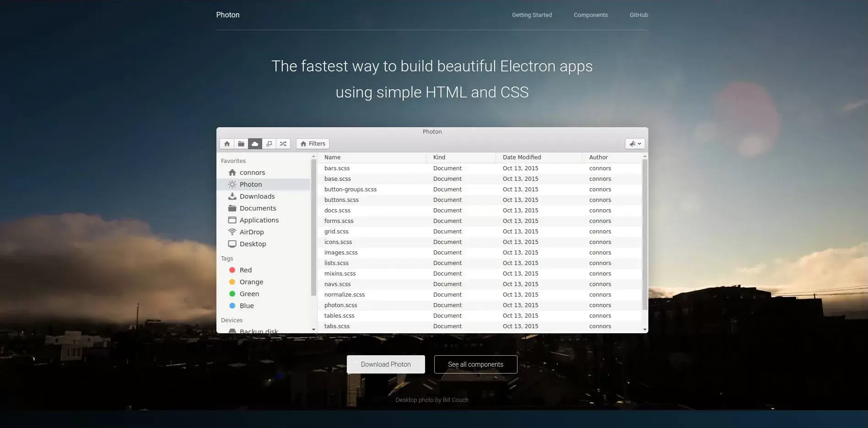868x428 pixels.
Task: Open the megaphone dropdown button
Action: [635, 144]
